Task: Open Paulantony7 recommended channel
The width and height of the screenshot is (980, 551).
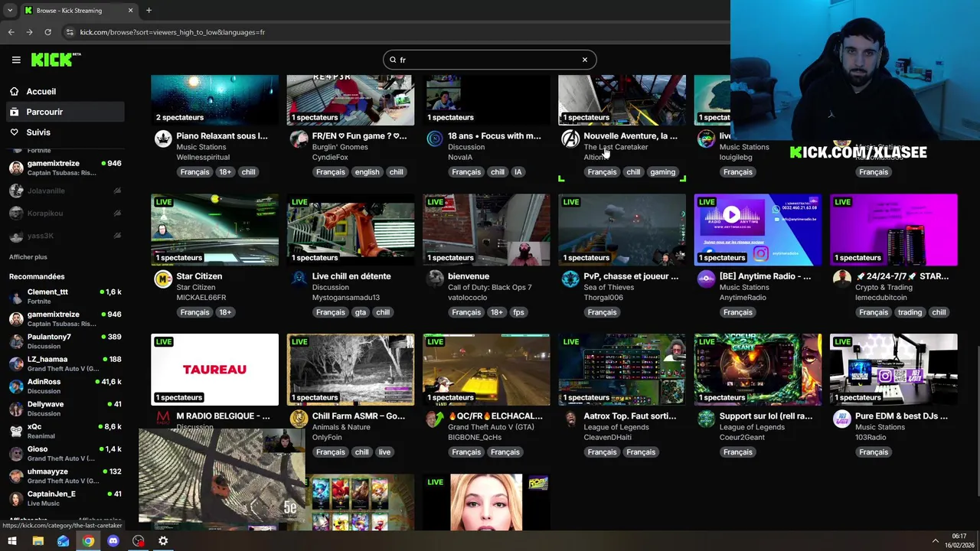Action: [x=65, y=341]
